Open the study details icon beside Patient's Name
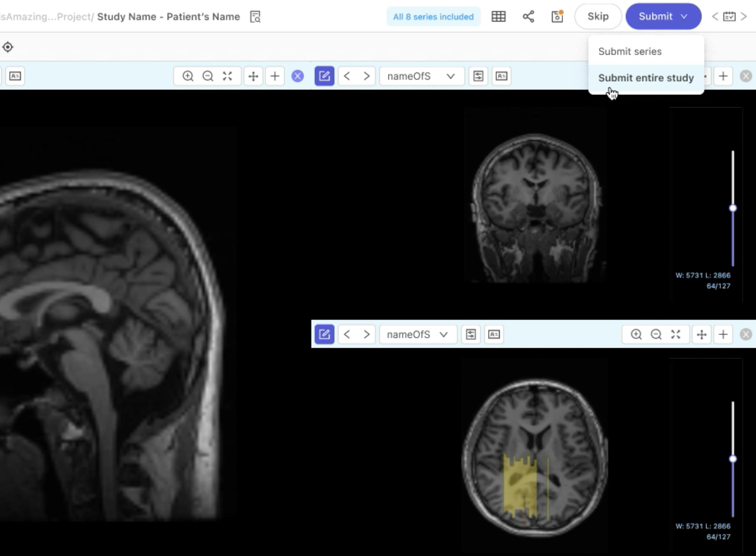Image resolution: width=756 pixels, height=556 pixels. [x=255, y=17]
